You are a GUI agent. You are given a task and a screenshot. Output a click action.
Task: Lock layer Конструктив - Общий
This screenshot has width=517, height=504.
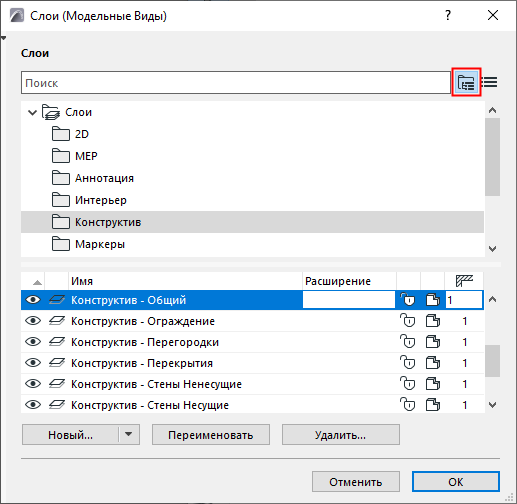coord(408,299)
